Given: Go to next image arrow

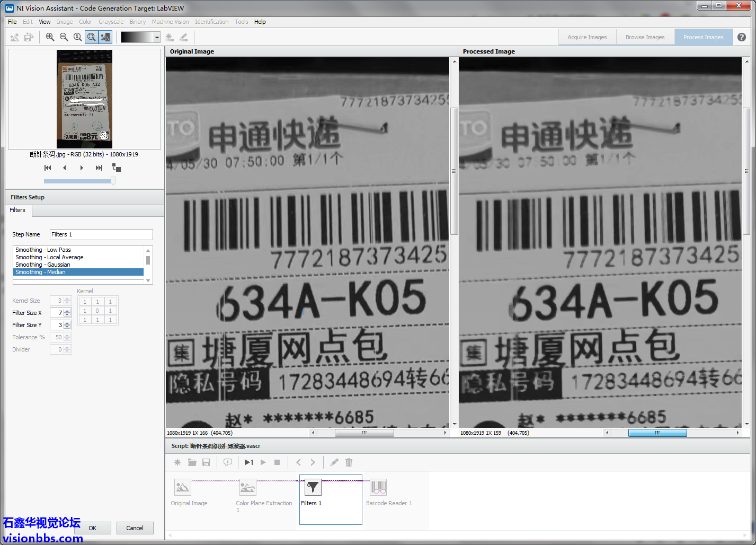Looking at the screenshot, I should click(x=82, y=168).
